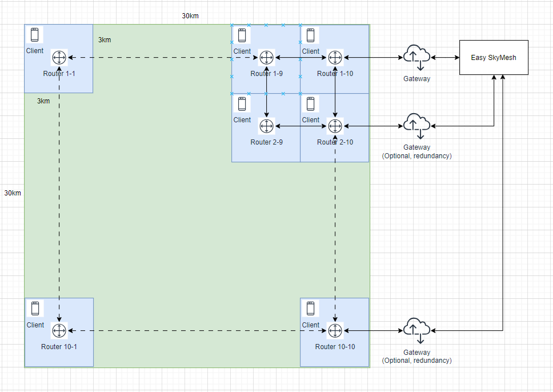Click the Gateway label under Router 2-10's cloud
Viewport: 553px width, 392px height.
(x=417, y=147)
